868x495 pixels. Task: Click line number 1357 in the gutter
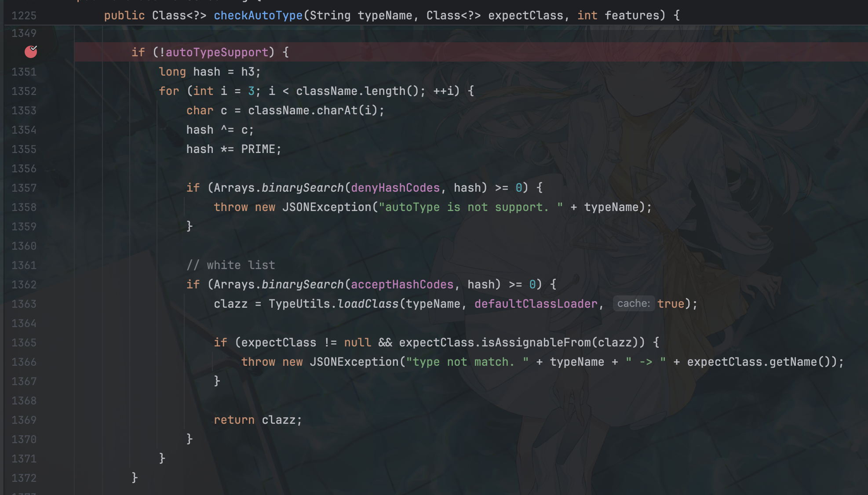pos(24,188)
